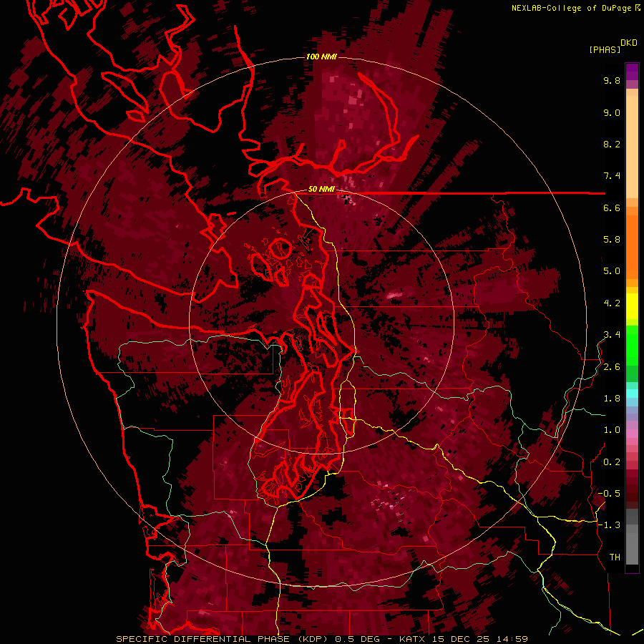Select the 0.2 value on the color scale
Screen dimensions: 644x644
pyautogui.click(x=612, y=462)
